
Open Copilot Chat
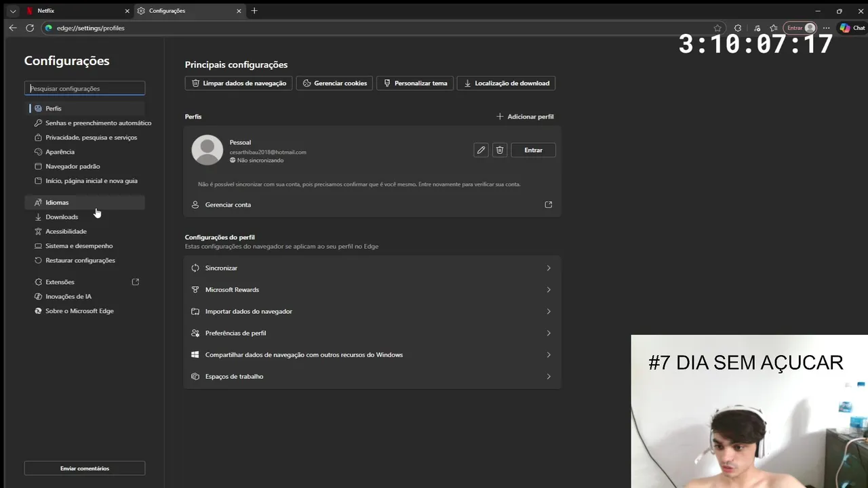coord(852,28)
